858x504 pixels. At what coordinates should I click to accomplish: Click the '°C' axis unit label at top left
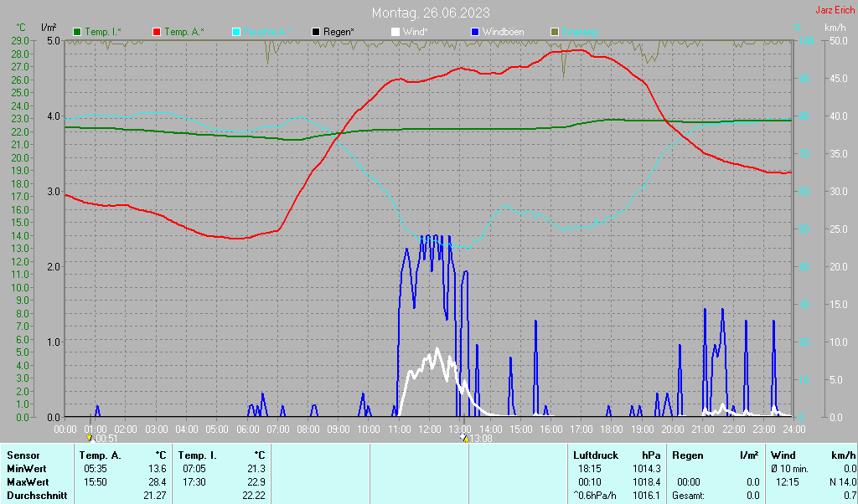pos(21,28)
